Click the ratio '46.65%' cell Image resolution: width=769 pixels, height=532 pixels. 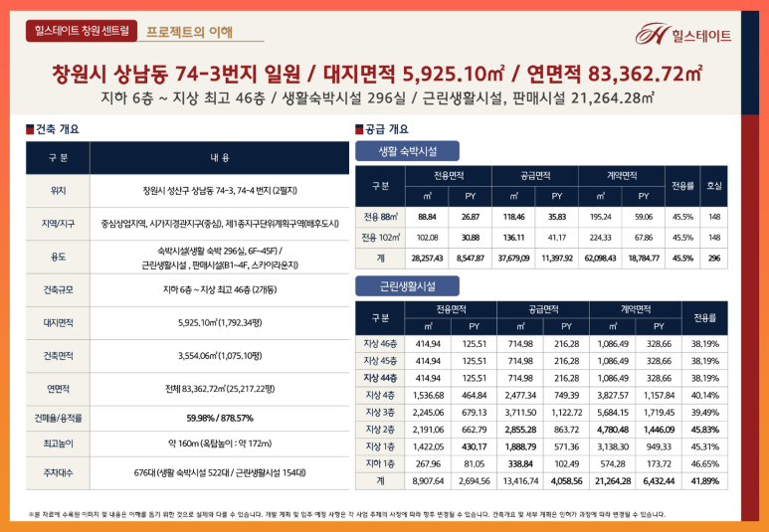[704, 463]
